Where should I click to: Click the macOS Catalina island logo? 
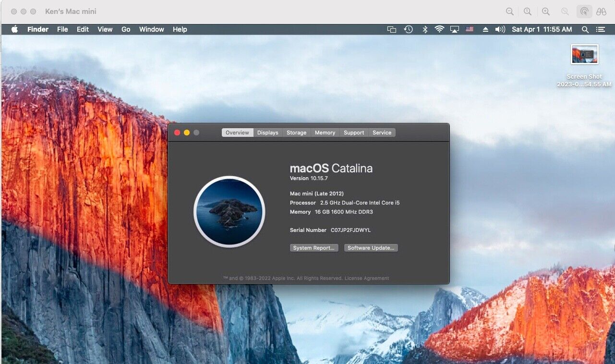click(229, 212)
